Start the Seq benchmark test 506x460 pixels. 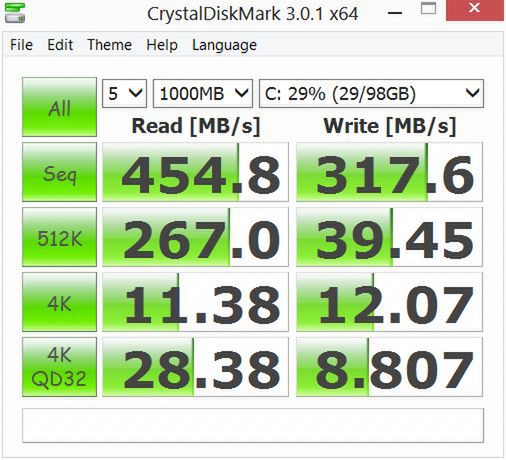pos(59,172)
